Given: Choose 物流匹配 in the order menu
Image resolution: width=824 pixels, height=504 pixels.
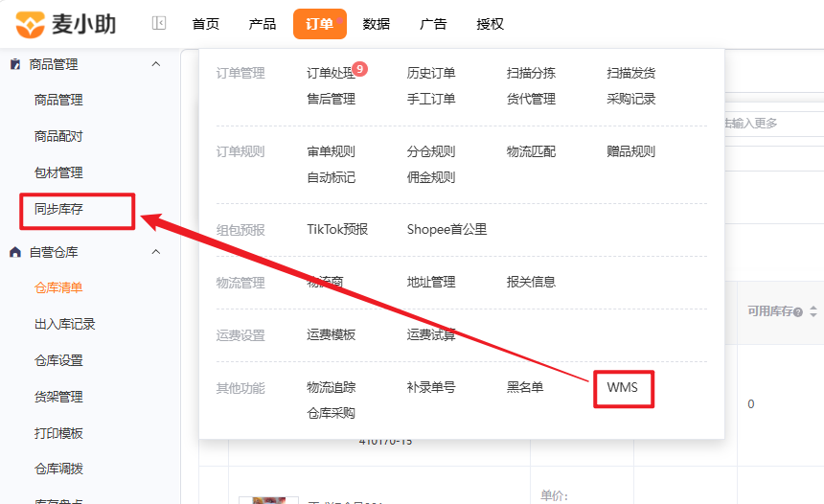Looking at the screenshot, I should coord(531,152).
